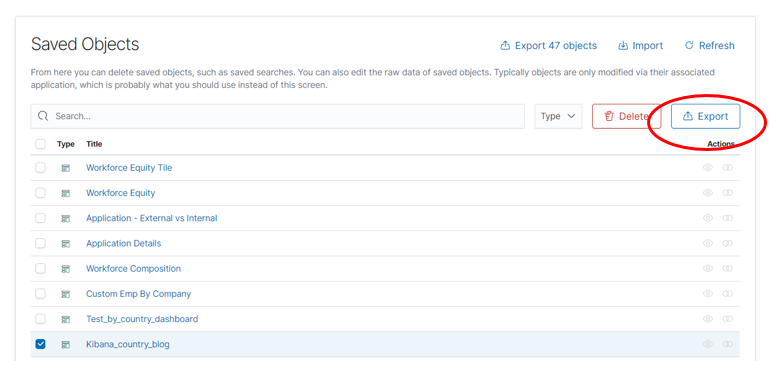The height and width of the screenshot is (372, 776).
Task: Inspect Workforce Composition via eye icon
Action: (x=708, y=269)
